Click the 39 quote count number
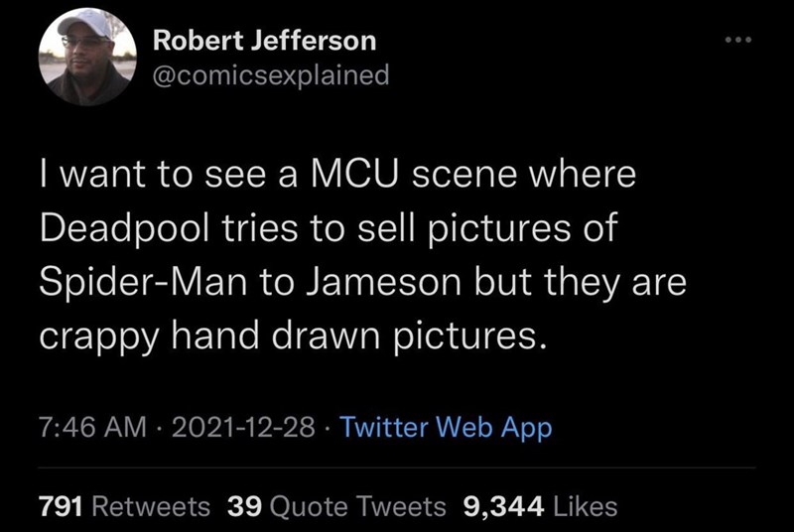 [x=243, y=506]
